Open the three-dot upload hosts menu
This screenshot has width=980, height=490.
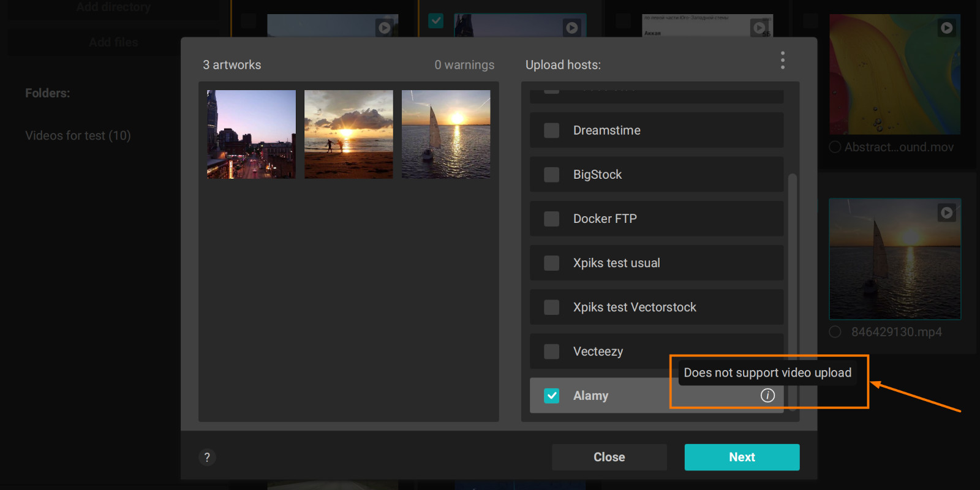782,60
